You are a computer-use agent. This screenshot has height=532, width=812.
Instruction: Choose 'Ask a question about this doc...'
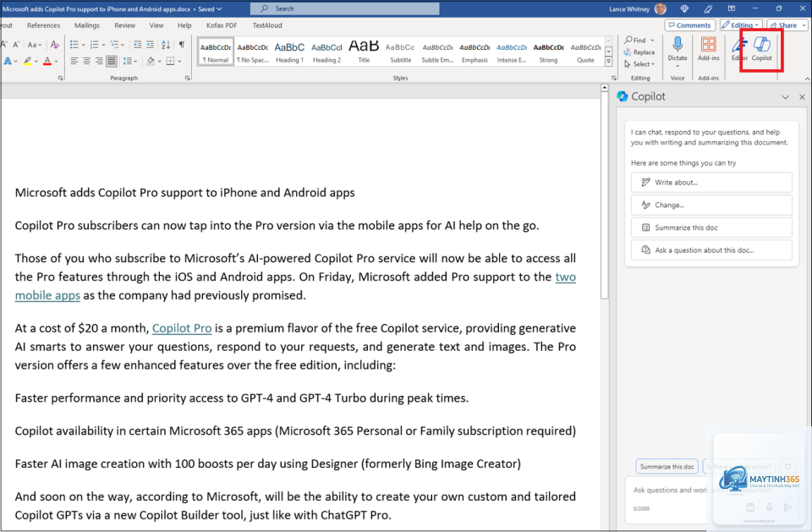pos(711,250)
